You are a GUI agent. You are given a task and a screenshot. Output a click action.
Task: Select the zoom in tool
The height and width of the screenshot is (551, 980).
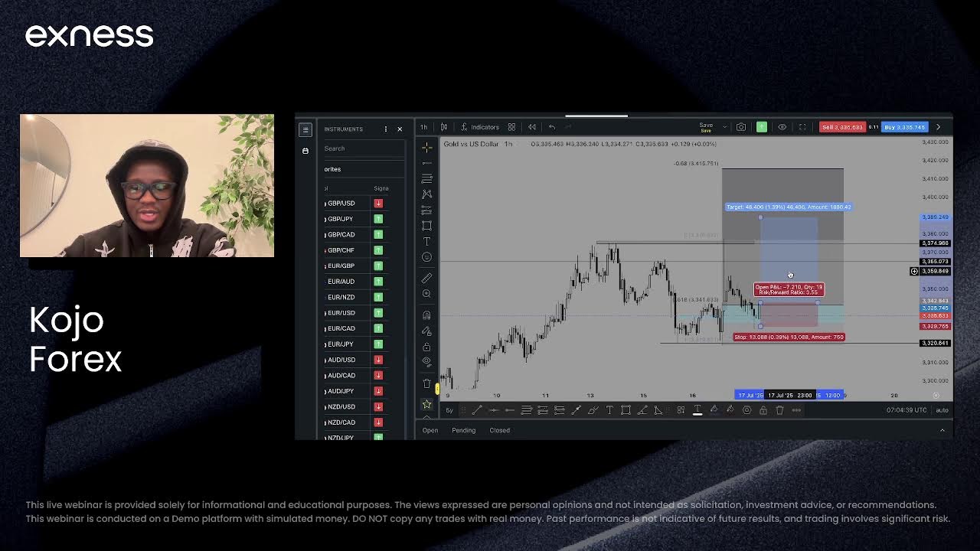(426, 294)
